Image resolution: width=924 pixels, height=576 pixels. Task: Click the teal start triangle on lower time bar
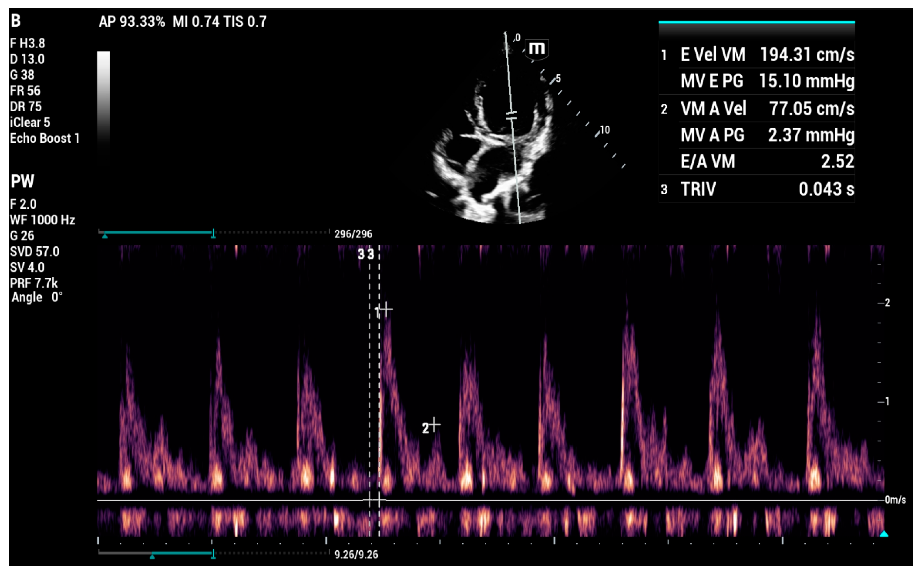click(152, 556)
